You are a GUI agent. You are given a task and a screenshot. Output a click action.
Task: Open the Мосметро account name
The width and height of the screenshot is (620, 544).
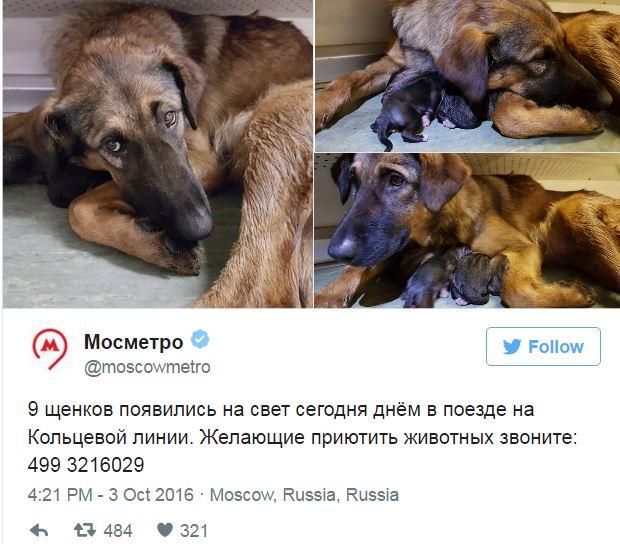(x=134, y=341)
